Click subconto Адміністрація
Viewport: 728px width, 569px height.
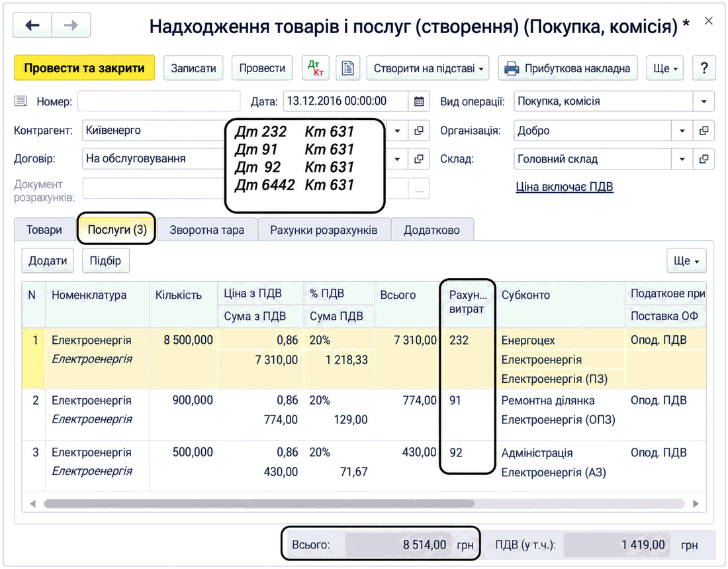[x=537, y=453]
